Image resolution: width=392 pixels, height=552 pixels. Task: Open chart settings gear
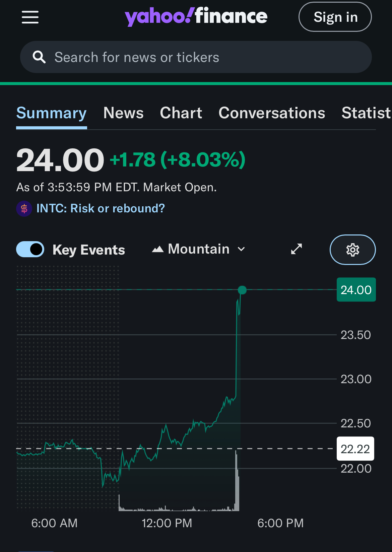[352, 250]
